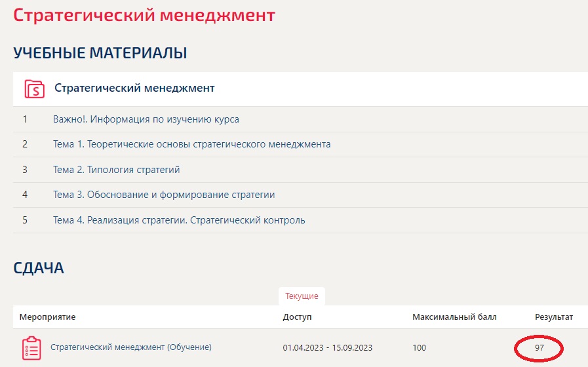Image resolution: width=588 pixels, height=367 pixels.
Task: Open Тема 4. Реализация стратегии. Стратегический контроль
Action: tap(179, 220)
